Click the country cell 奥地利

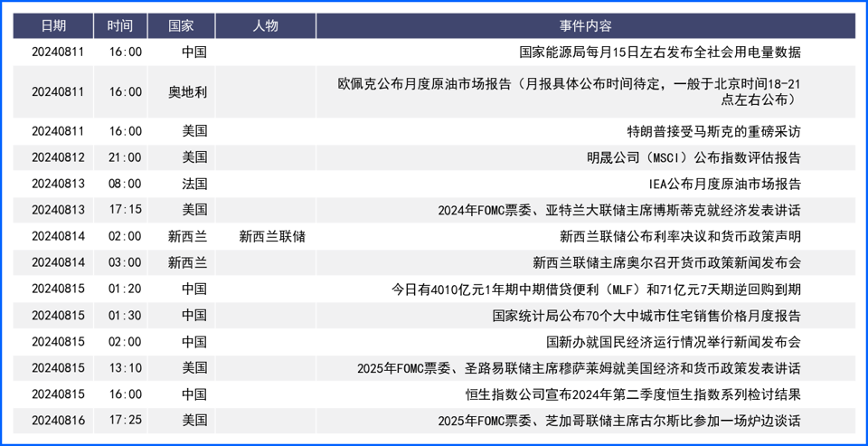[x=188, y=92]
